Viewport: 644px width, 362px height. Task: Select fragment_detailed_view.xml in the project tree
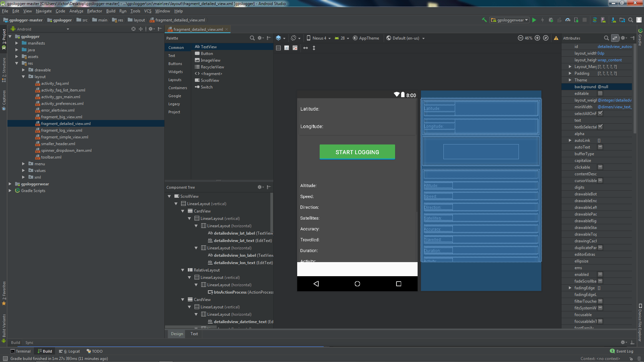click(66, 123)
